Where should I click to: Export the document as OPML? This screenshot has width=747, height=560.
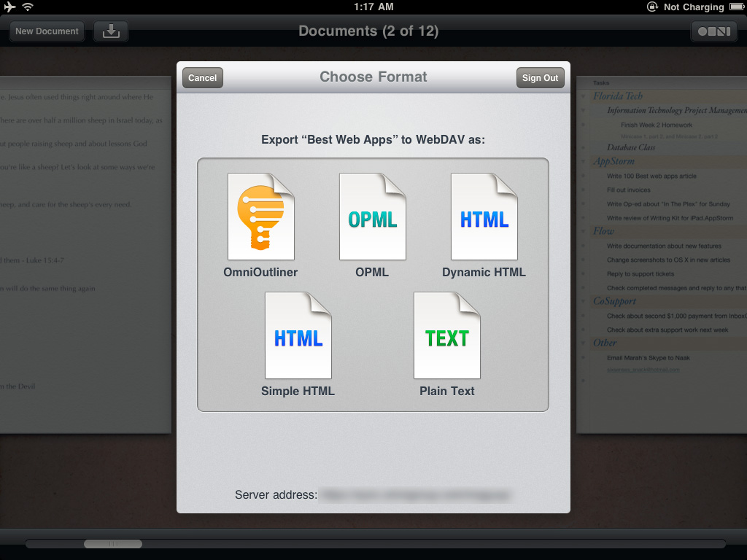pos(373,216)
